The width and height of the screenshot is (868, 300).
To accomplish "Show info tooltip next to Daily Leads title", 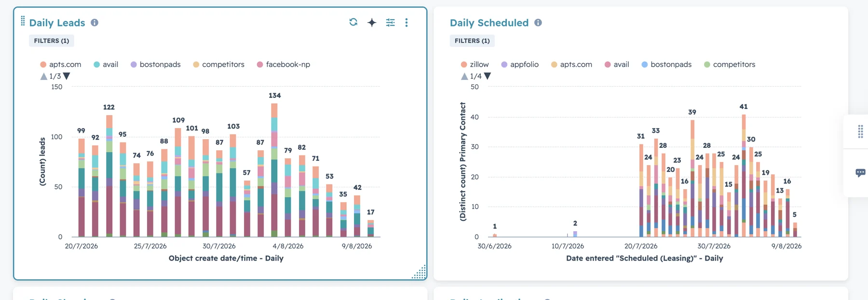I will (x=95, y=23).
